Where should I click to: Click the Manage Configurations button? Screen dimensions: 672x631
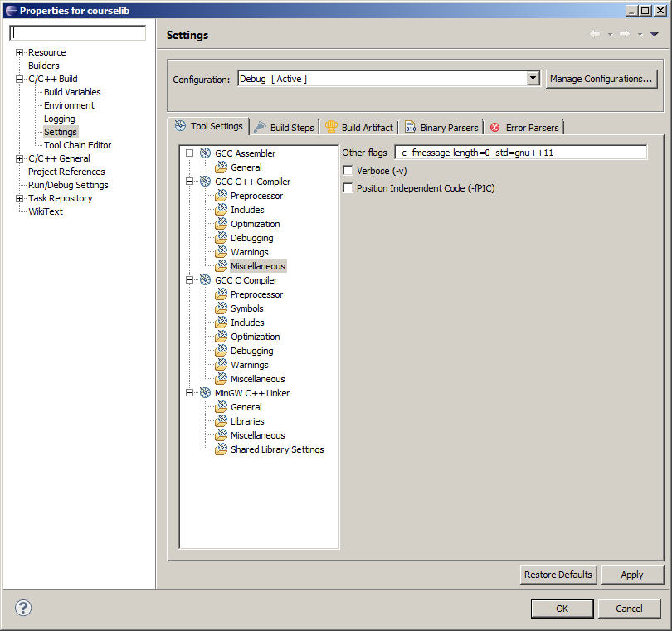(x=601, y=79)
